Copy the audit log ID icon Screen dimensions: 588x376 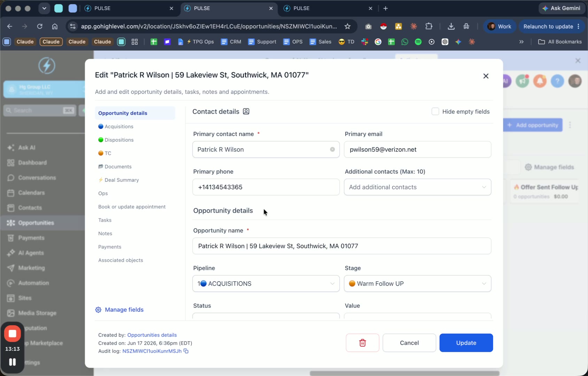(186, 351)
